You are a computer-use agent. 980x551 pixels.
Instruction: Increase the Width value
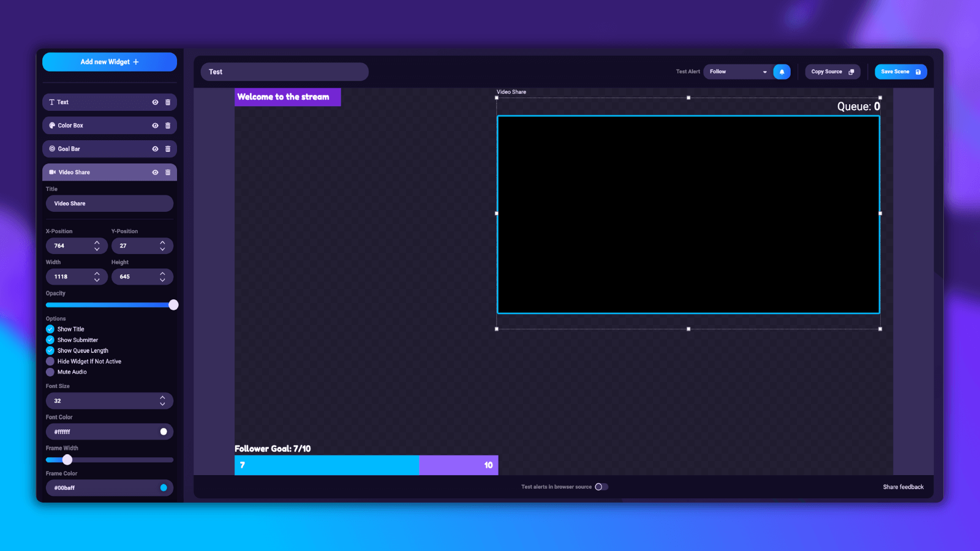point(97,273)
